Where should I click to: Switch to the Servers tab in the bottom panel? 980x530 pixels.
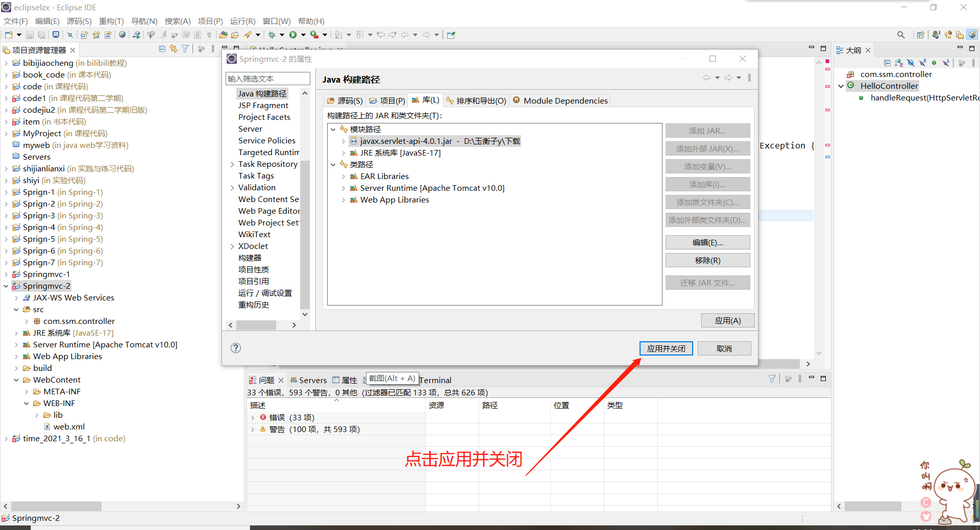(308, 380)
